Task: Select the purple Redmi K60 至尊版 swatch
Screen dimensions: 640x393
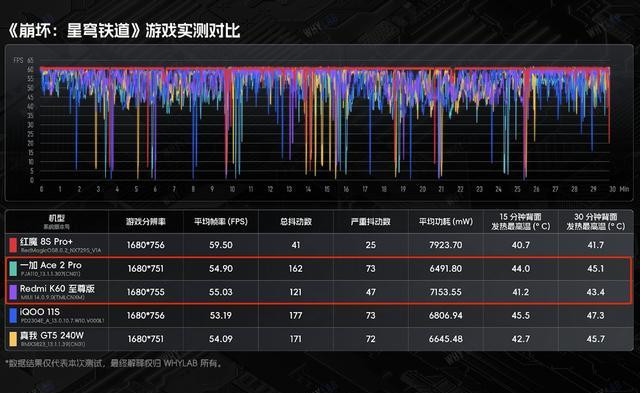Action: click(13, 292)
